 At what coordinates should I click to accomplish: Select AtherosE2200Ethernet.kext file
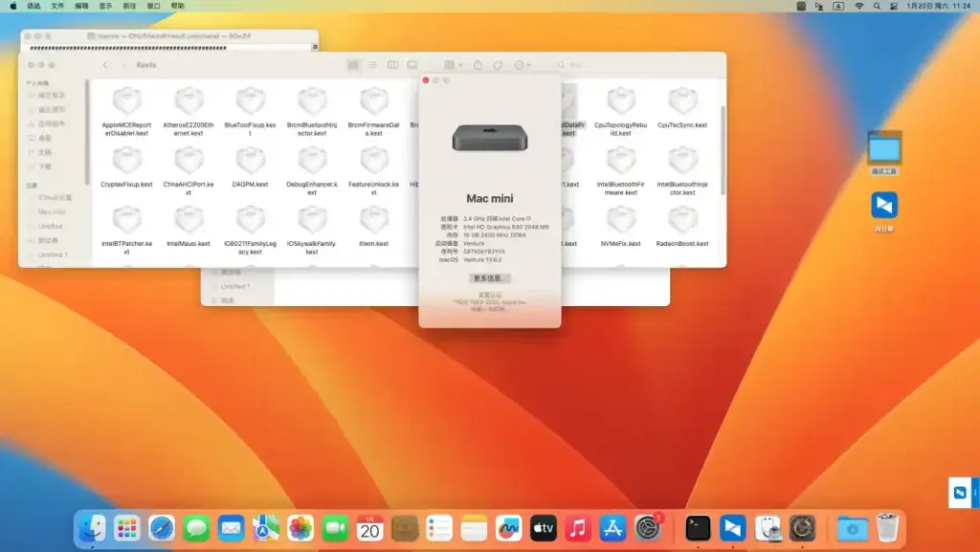(x=189, y=112)
